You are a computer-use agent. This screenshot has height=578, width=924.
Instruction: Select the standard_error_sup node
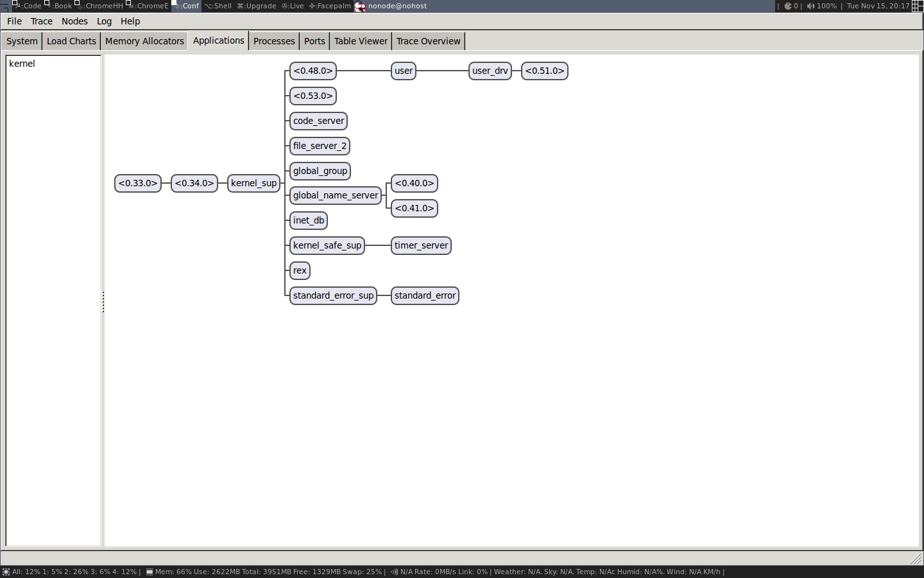tap(334, 295)
